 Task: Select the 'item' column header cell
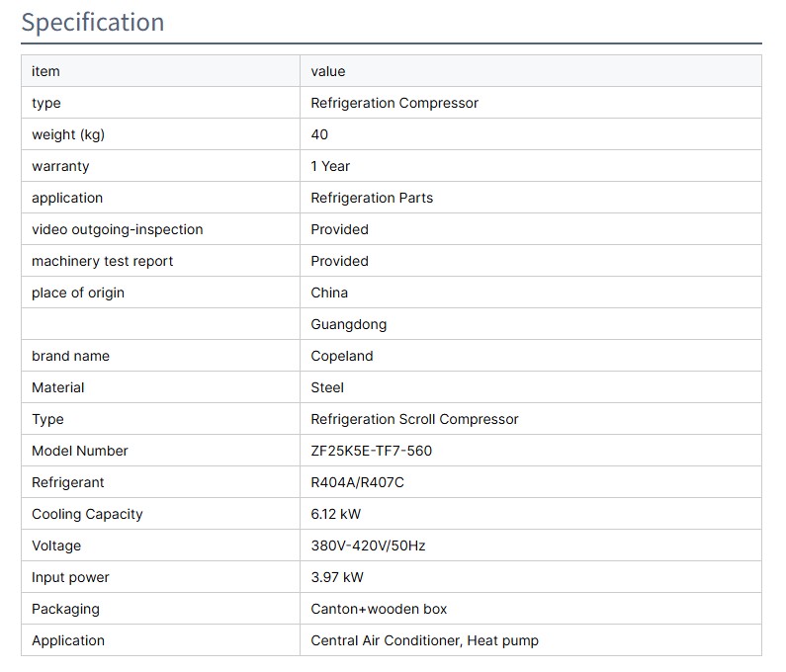pos(45,71)
